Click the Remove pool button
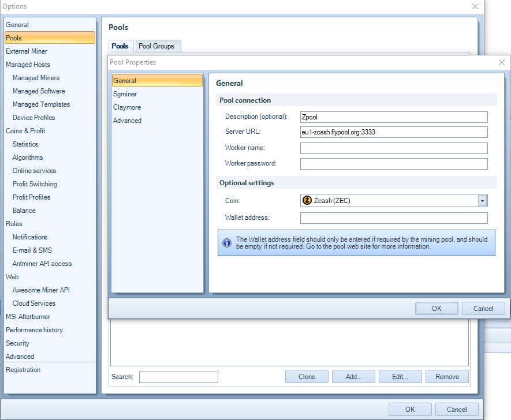 (x=447, y=377)
